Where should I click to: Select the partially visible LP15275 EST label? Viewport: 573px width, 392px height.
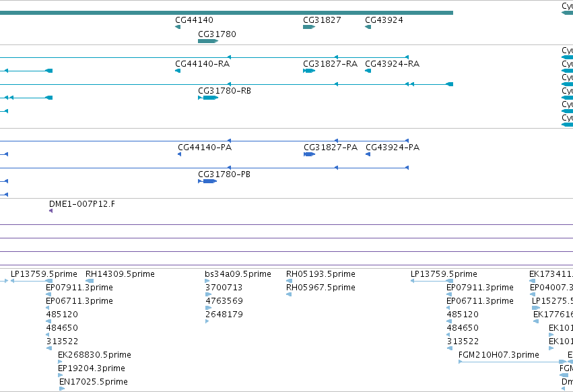tap(552, 301)
